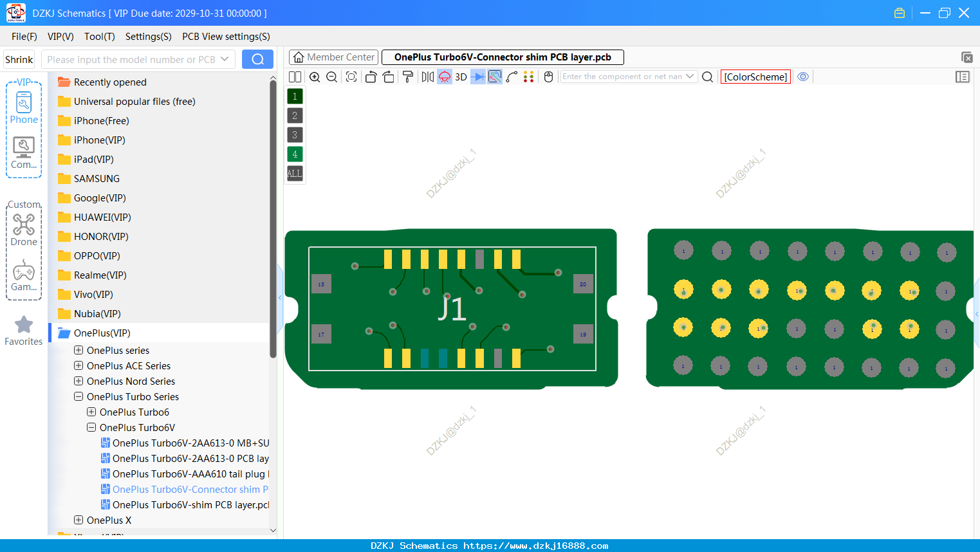Screen dimensions: 980x552
Task: Collapse the OnePlus Turbo6V node
Action: tap(91, 428)
